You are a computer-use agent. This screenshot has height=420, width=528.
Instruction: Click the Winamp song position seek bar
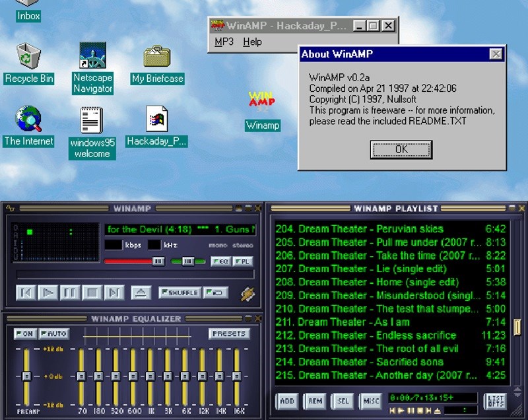[135, 274]
